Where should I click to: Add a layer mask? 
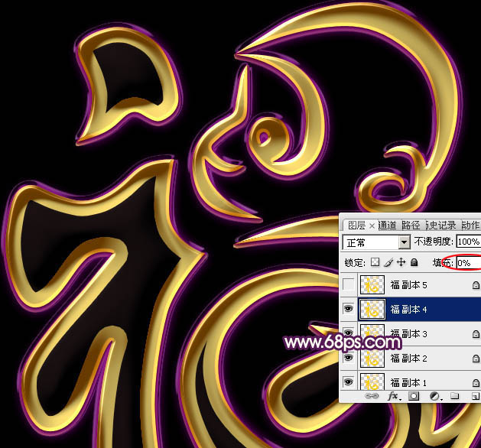click(414, 396)
